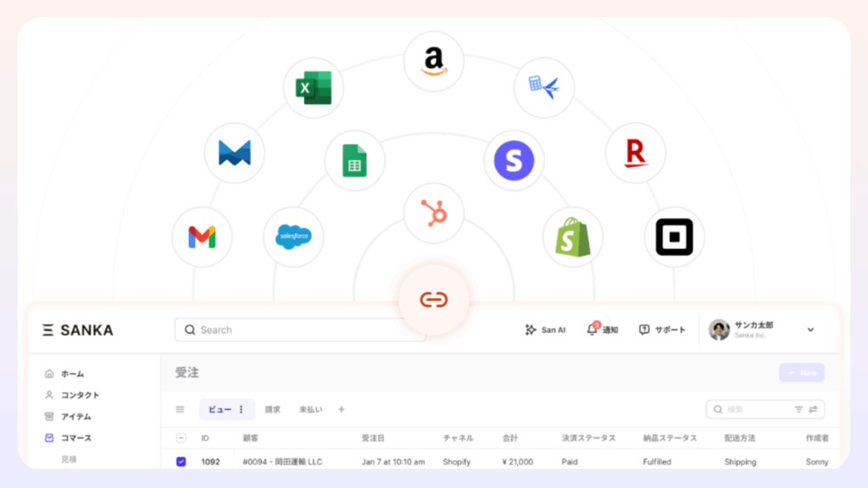Click the orange link chain icon
The width and height of the screenshot is (868, 488).
click(434, 300)
